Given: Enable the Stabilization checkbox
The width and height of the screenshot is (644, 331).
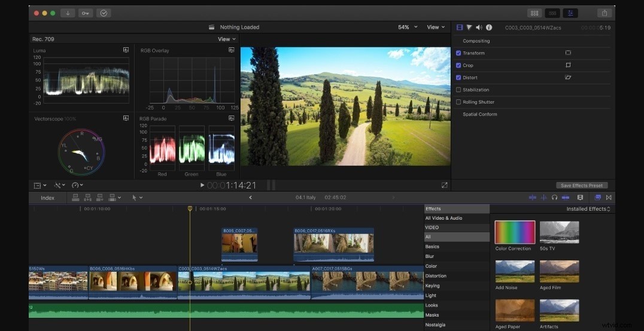Looking at the screenshot, I should [458, 90].
